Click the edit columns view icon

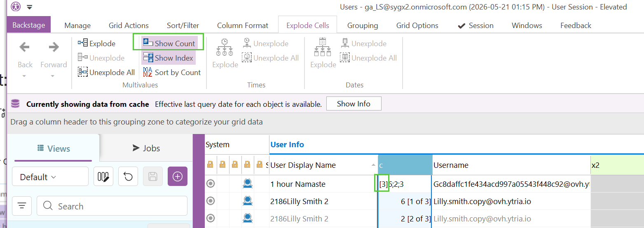coord(103,177)
